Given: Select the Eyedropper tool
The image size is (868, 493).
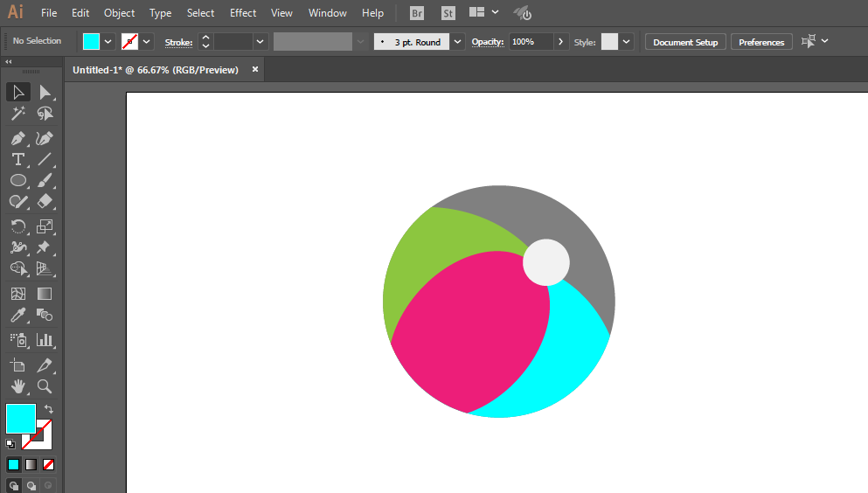Looking at the screenshot, I should tap(18, 316).
